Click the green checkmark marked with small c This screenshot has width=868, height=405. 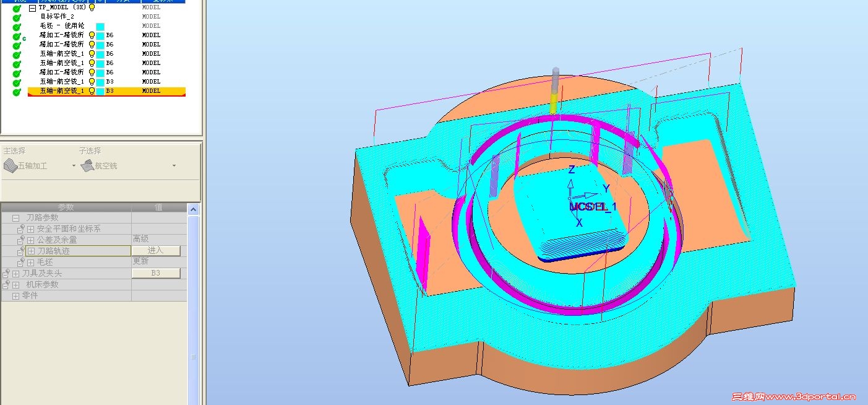17,37
